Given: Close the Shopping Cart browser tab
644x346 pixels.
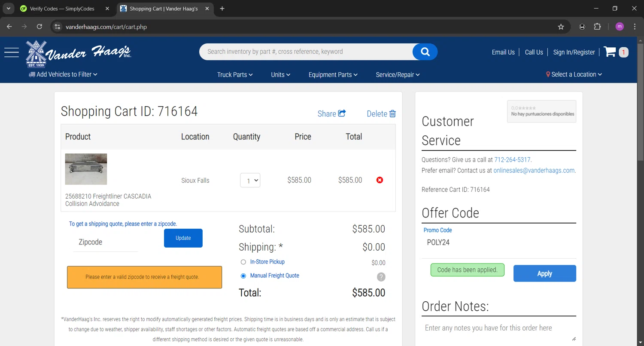Looking at the screenshot, I should (207, 9).
